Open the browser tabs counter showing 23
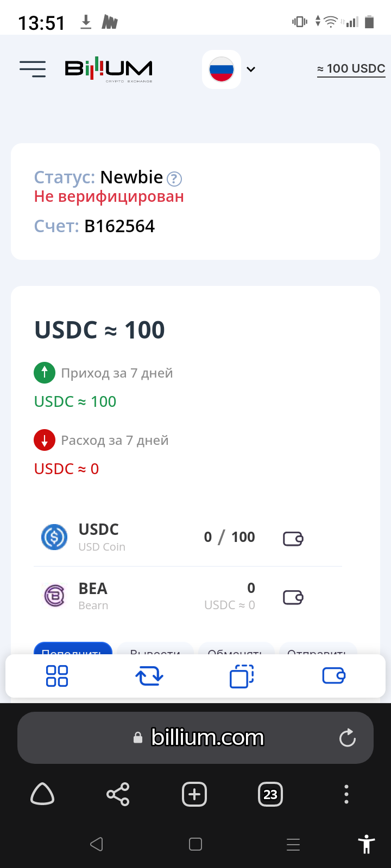Image resolution: width=391 pixels, height=868 pixels. click(270, 795)
